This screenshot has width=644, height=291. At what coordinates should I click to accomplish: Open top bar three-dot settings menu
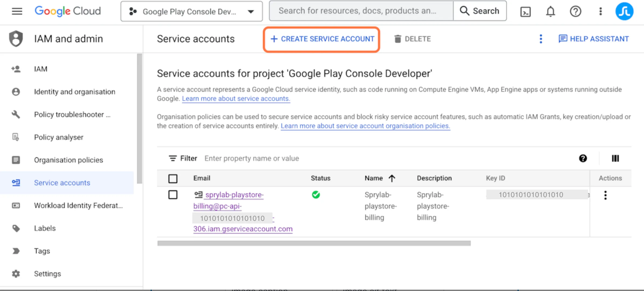click(600, 11)
